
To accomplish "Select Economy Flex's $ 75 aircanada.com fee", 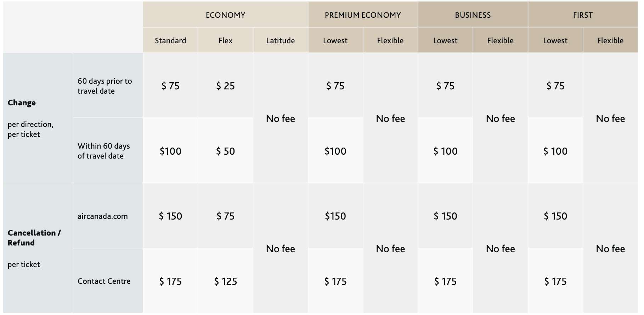I will 225,216.
